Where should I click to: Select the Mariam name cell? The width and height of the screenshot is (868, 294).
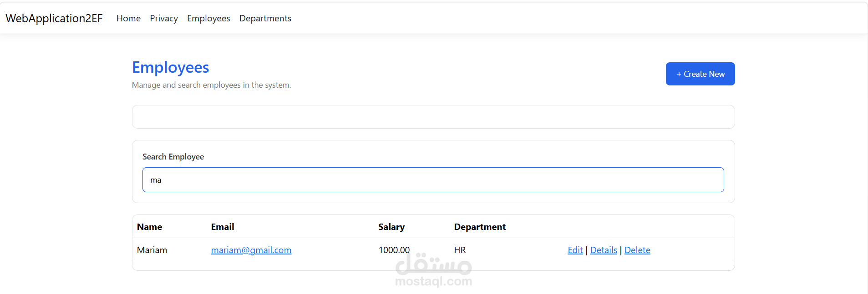point(152,250)
